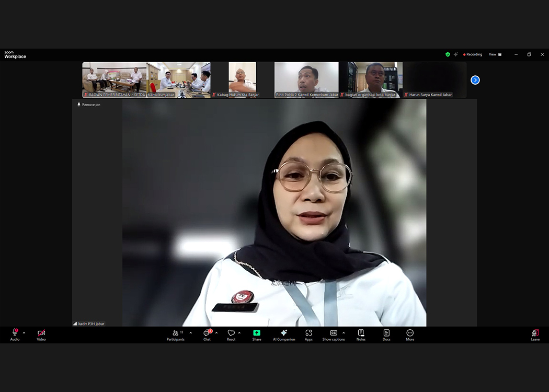Screen dimensions: 549x392
Task: Turn on the camera with the Video button
Action: coord(41,333)
